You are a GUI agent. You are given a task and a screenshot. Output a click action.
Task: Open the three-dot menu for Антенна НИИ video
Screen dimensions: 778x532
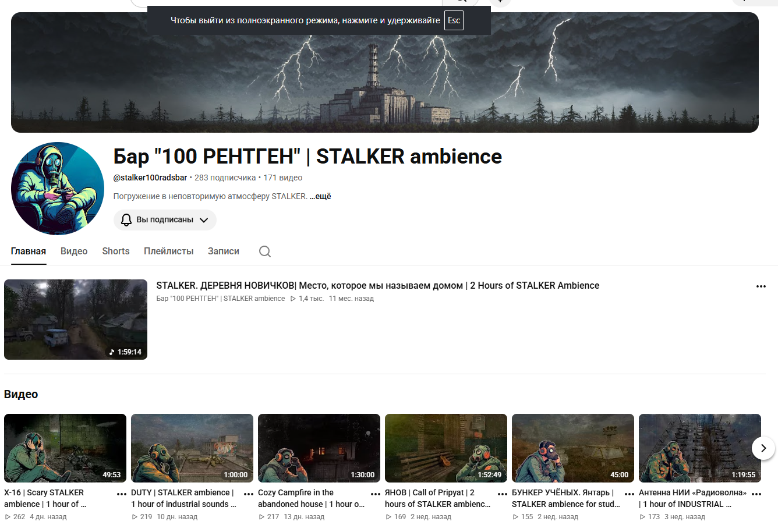(756, 494)
